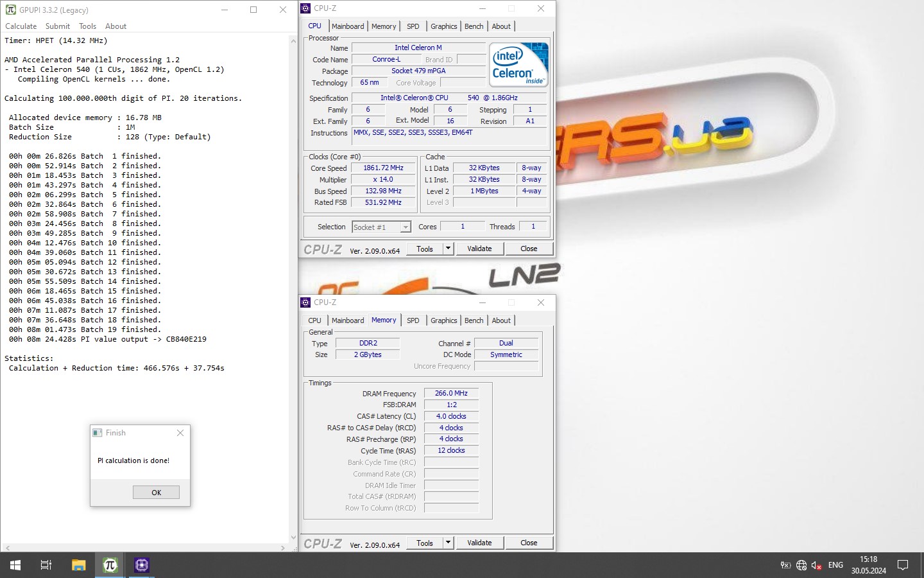Switch to Bench tab in top CPU-Z
The width and height of the screenshot is (924, 578).
[x=474, y=26]
